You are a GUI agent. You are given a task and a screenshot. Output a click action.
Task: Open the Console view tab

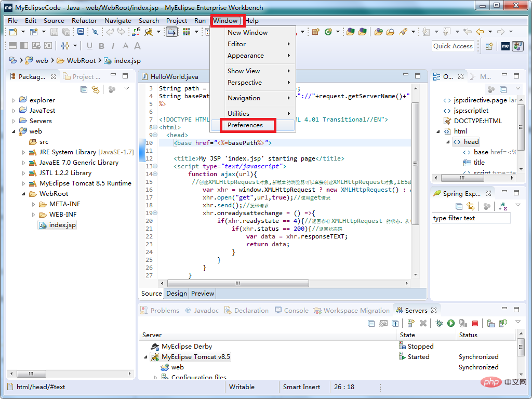292,311
